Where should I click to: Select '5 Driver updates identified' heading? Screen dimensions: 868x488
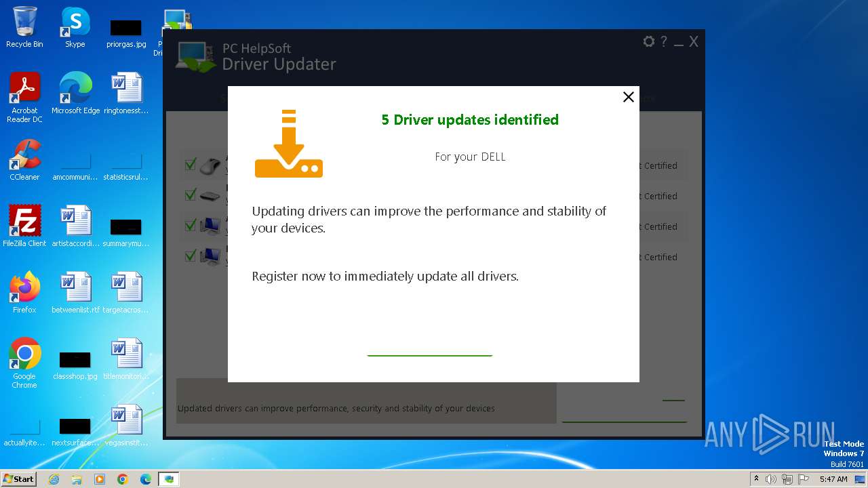pyautogui.click(x=470, y=120)
